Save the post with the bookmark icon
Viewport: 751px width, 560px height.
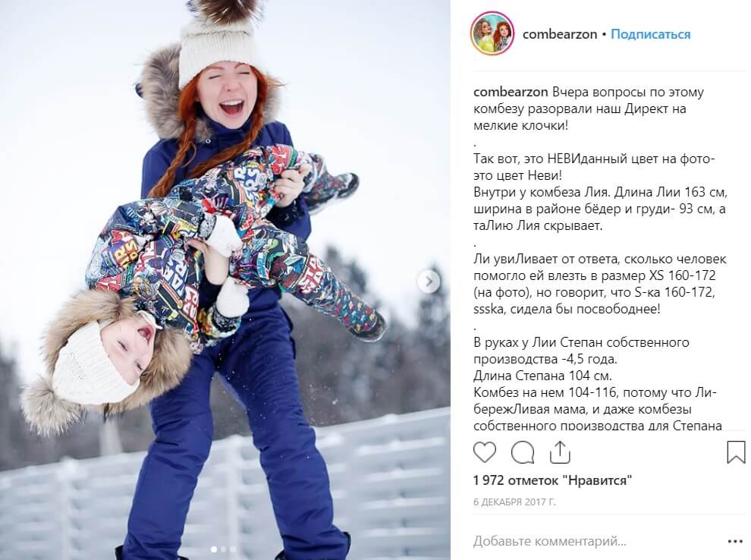(736, 452)
